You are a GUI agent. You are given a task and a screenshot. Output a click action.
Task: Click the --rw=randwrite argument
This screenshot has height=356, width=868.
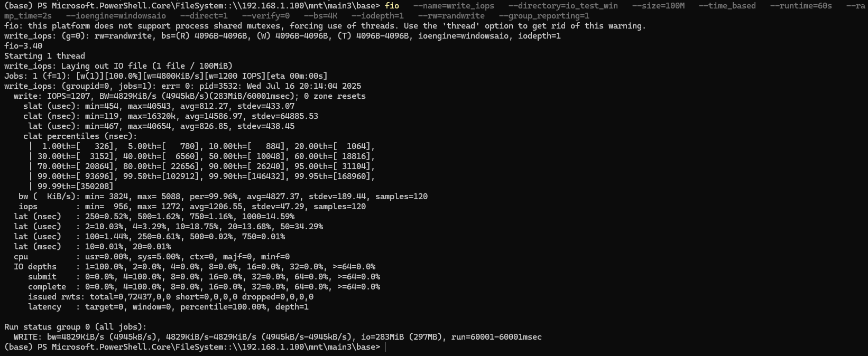point(451,16)
